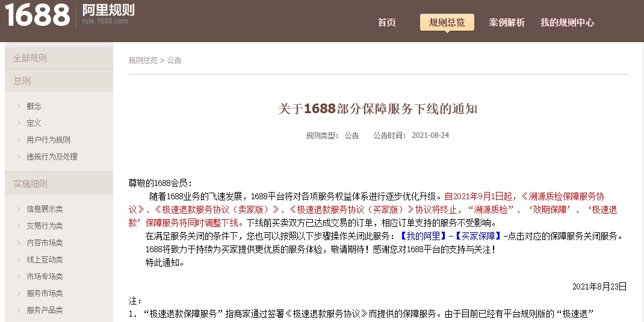
Task: Open 概念 in the sidebar
Action: click(x=34, y=106)
